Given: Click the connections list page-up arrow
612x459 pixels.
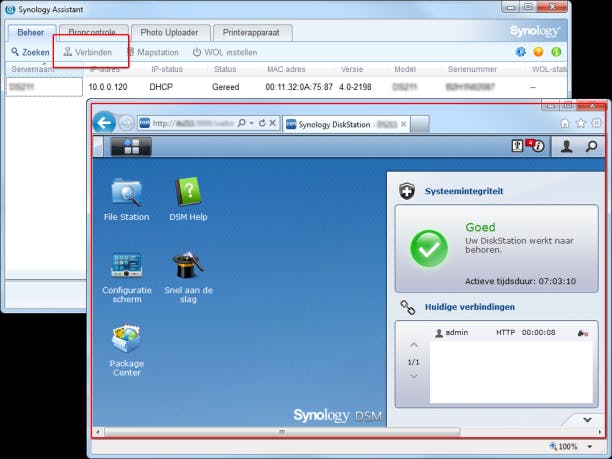Looking at the screenshot, I should click(414, 345).
